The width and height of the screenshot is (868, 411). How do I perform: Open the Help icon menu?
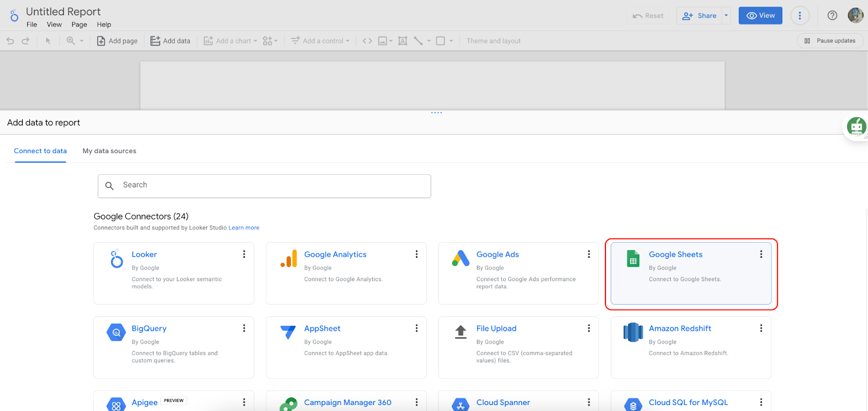(832, 16)
